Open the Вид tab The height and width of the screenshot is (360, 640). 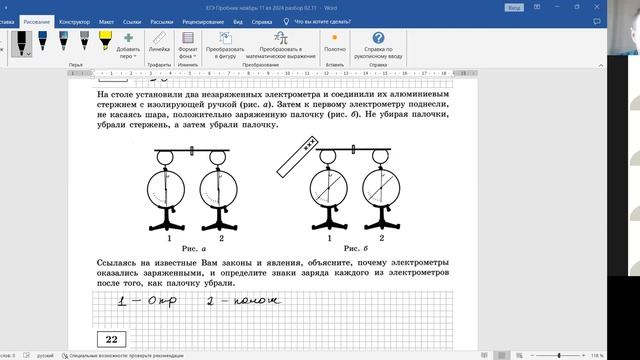tap(238, 22)
